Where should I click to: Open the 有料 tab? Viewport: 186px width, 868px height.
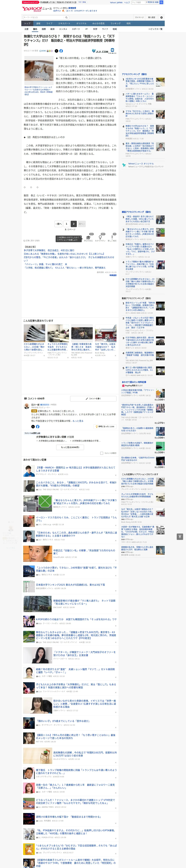pyautogui.click(x=128, y=24)
